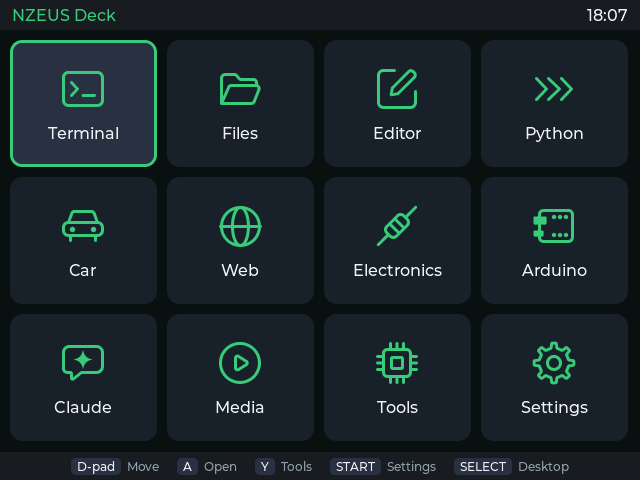
Task: Click the D-pad key hint
Action: point(96,467)
